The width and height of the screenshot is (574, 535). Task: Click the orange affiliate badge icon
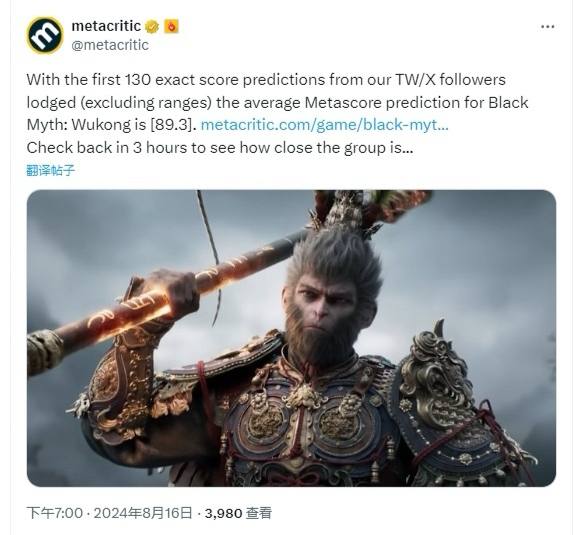171,26
